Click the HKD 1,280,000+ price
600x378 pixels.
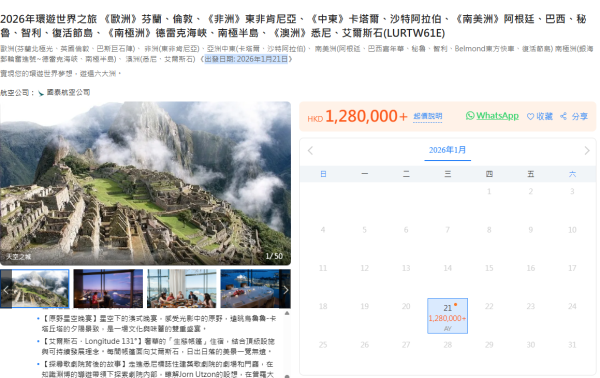[358, 116]
